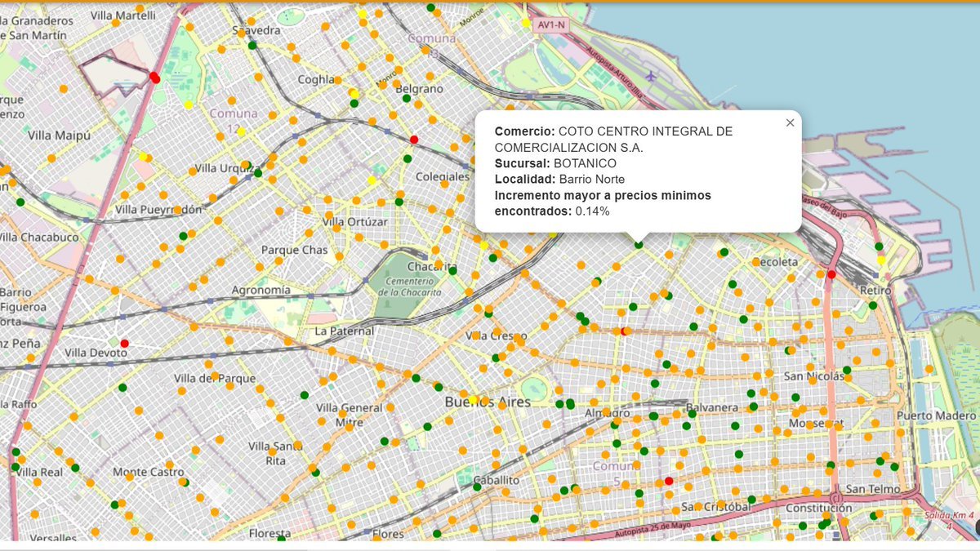Click the Villa Maipú map label
The height and width of the screenshot is (551, 980).
point(59,135)
